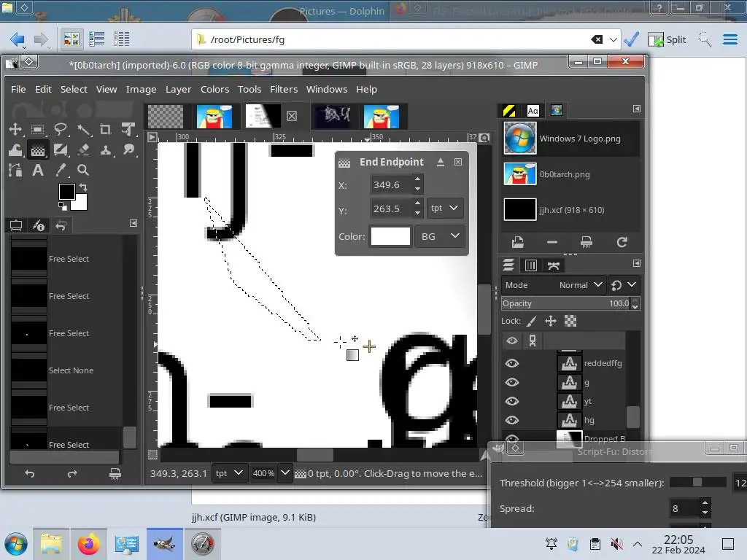Select the Fuzzy Select wand tool

click(83, 130)
